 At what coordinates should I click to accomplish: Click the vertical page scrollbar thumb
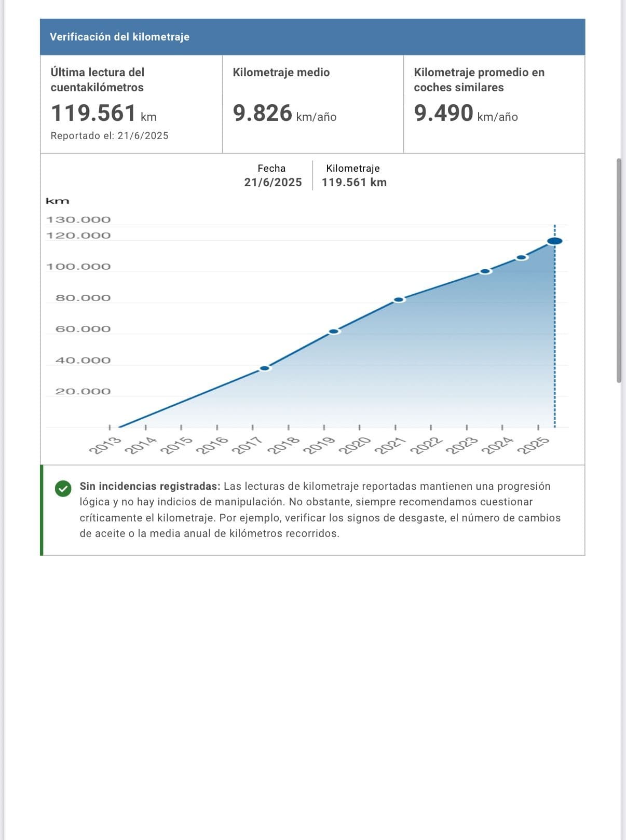pos(619,270)
